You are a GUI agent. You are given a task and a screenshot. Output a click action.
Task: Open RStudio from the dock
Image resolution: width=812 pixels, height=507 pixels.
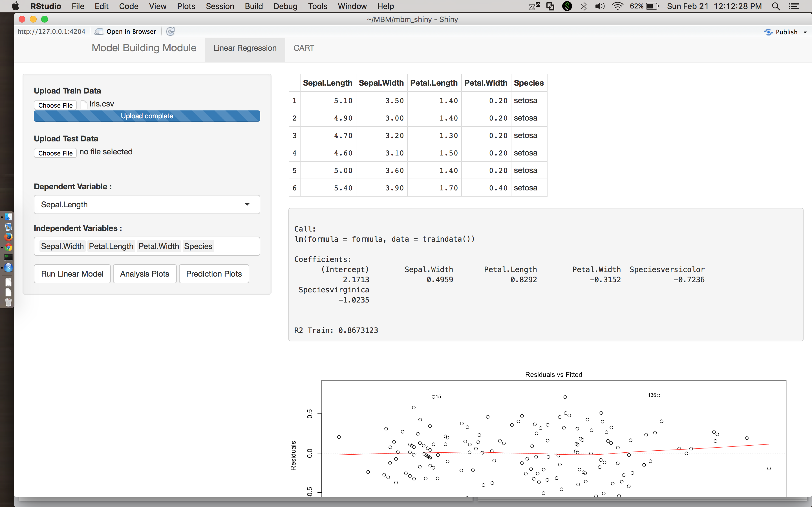8,268
